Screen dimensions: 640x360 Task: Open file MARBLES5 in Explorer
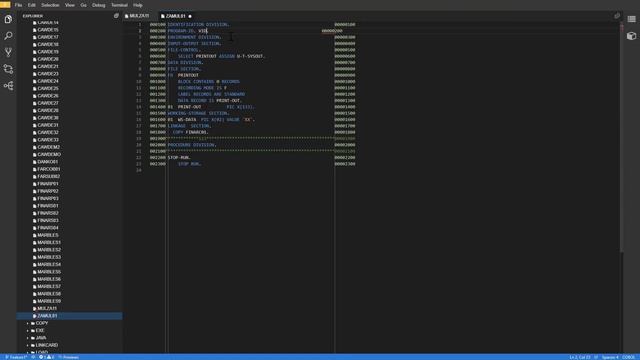tap(49, 272)
